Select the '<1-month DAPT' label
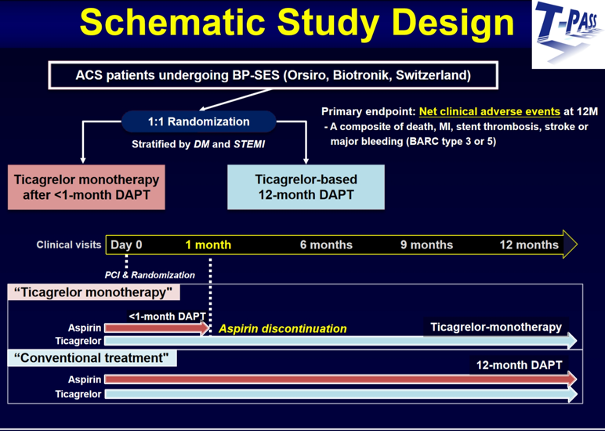This screenshot has width=606, height=432. 167,316
